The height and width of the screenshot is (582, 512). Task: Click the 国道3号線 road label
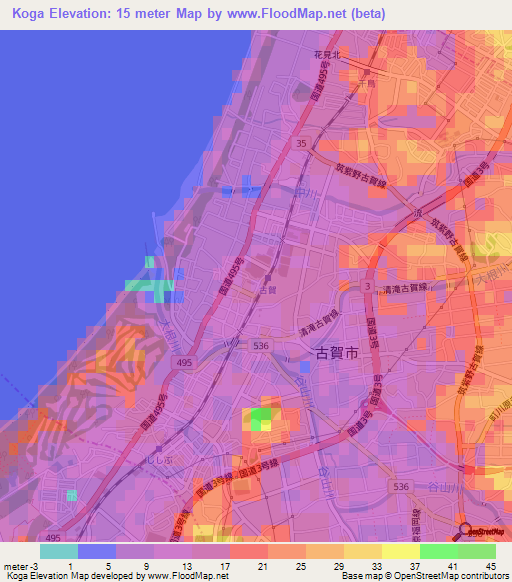(x=259, y=469)
